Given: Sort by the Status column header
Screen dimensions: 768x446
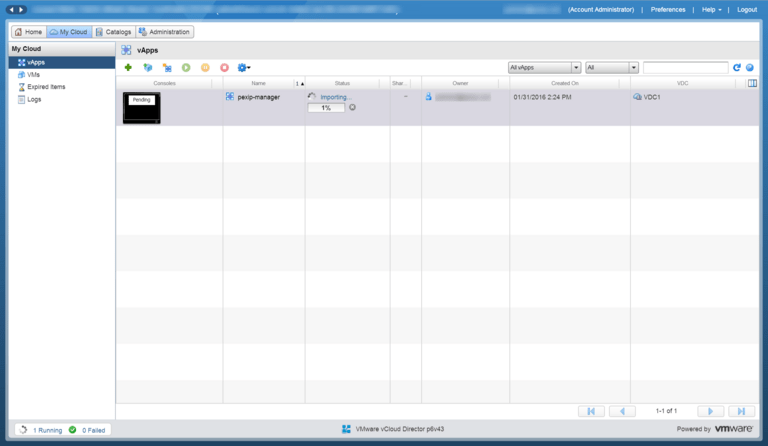Looking at the screenshot, I should tap(342, 83).
